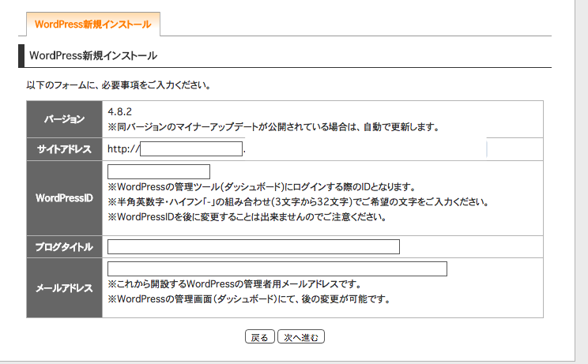Click the note about マイナーアップデート auto update

(273, 127)
